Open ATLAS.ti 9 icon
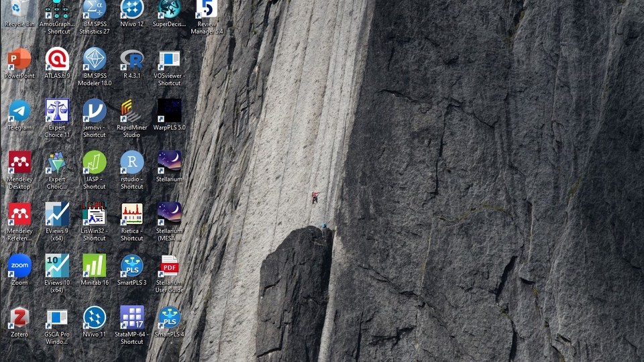The width and height of the screenshot is (644, 362). (57, 64)
